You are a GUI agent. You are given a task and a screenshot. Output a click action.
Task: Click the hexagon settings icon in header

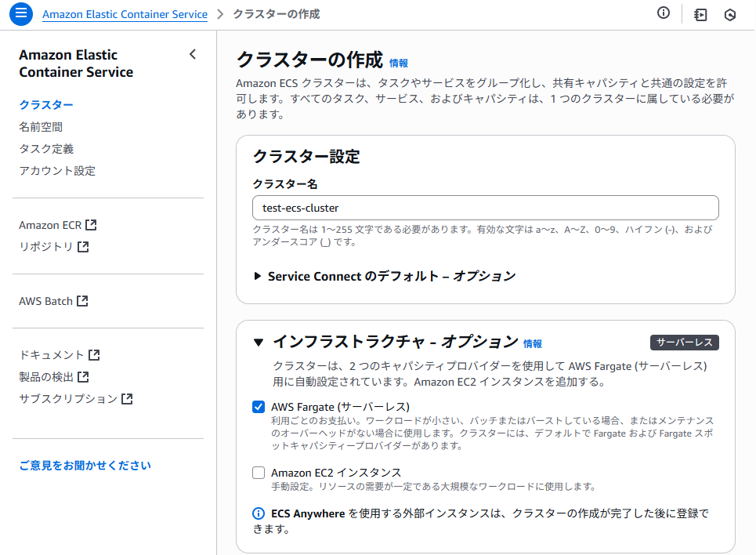tap(730, 15)
